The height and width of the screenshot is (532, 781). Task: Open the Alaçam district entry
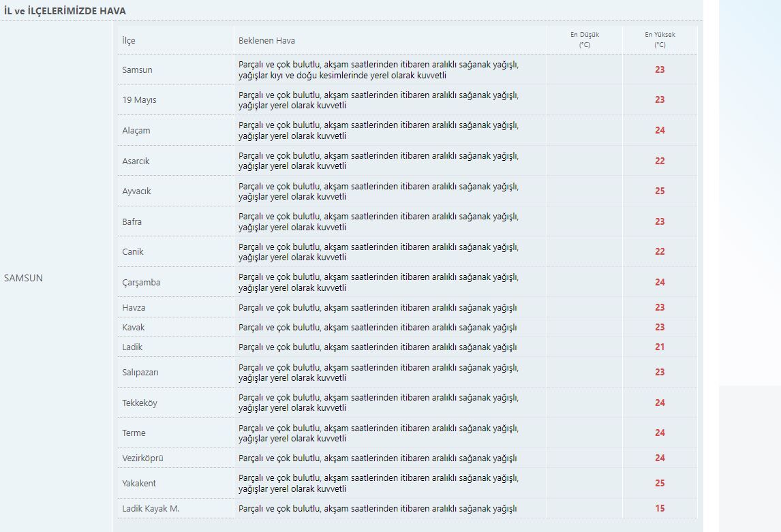point(136,131)
